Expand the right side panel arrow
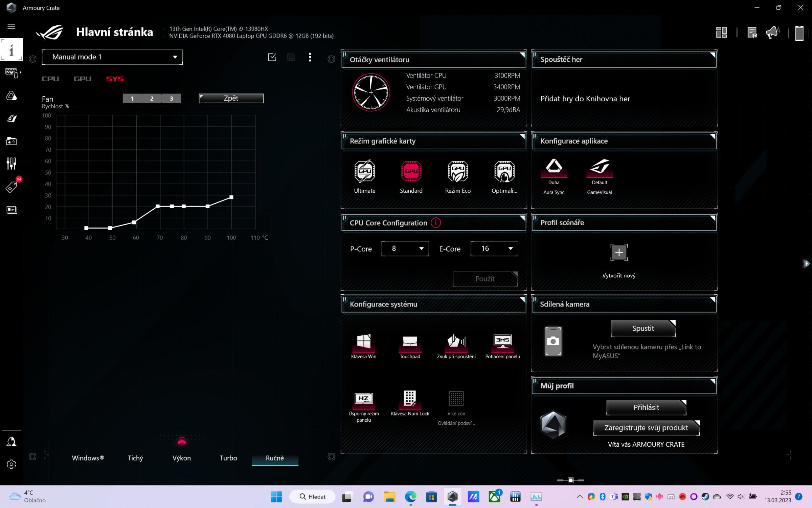This screenshot has height=508, width=812. (x=807, y=263)
